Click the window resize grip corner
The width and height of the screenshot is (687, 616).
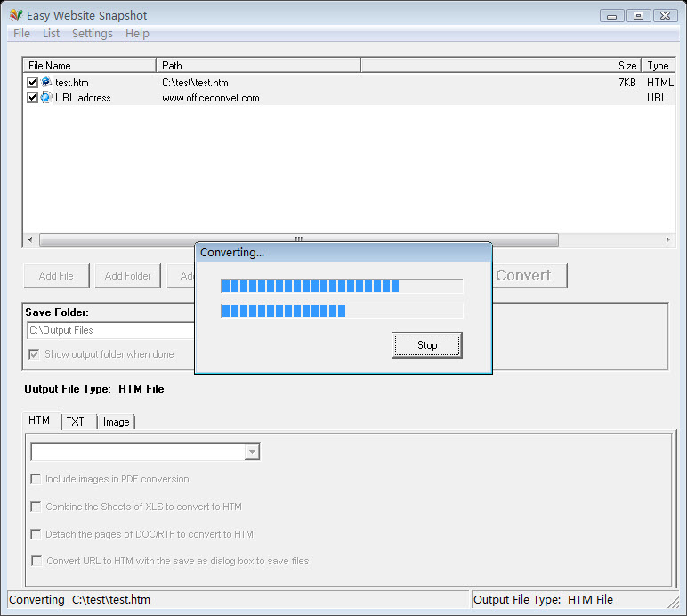click(674, 602)
